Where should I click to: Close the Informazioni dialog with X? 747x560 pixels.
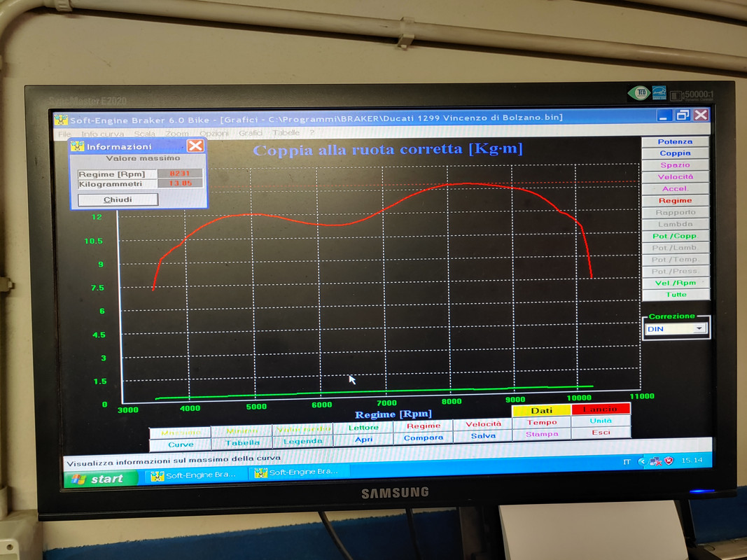[x=195, y=146]
